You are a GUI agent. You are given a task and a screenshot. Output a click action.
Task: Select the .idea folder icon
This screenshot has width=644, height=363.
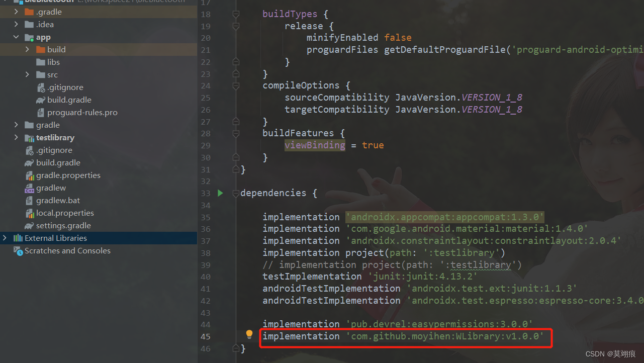click(29, 24)
